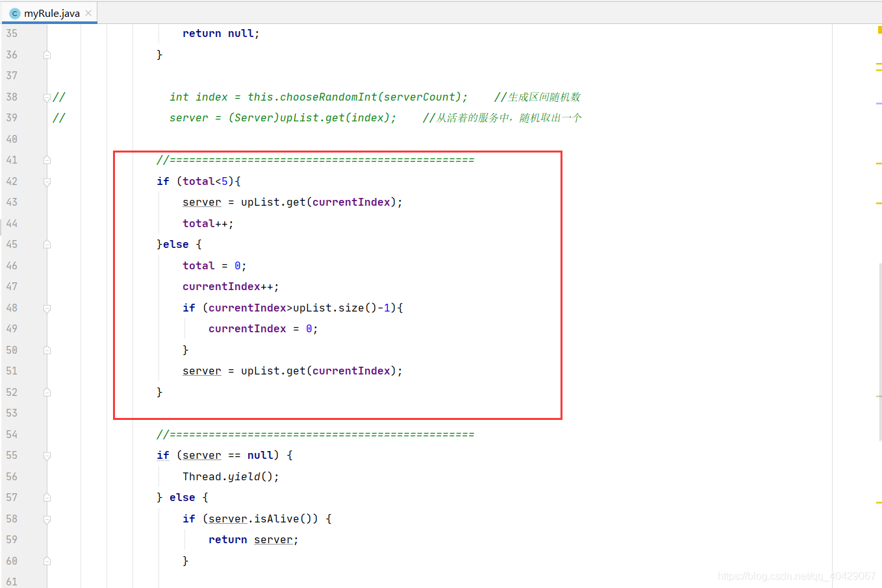The image size is (882, 588).
Task: Click 'if (currentIndex>upList.size()-1){' on line 48
Action: coord(293,308)
